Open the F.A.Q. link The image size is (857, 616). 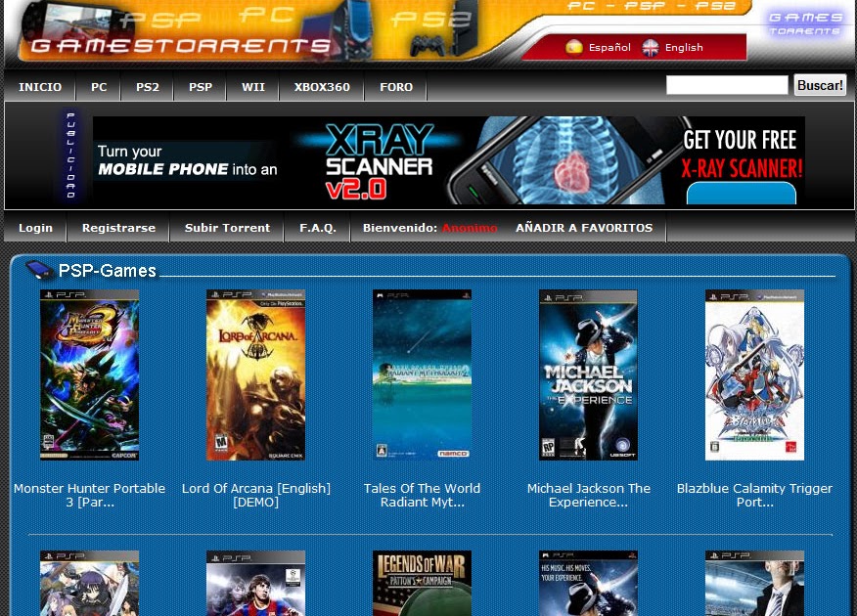point(318,228)
